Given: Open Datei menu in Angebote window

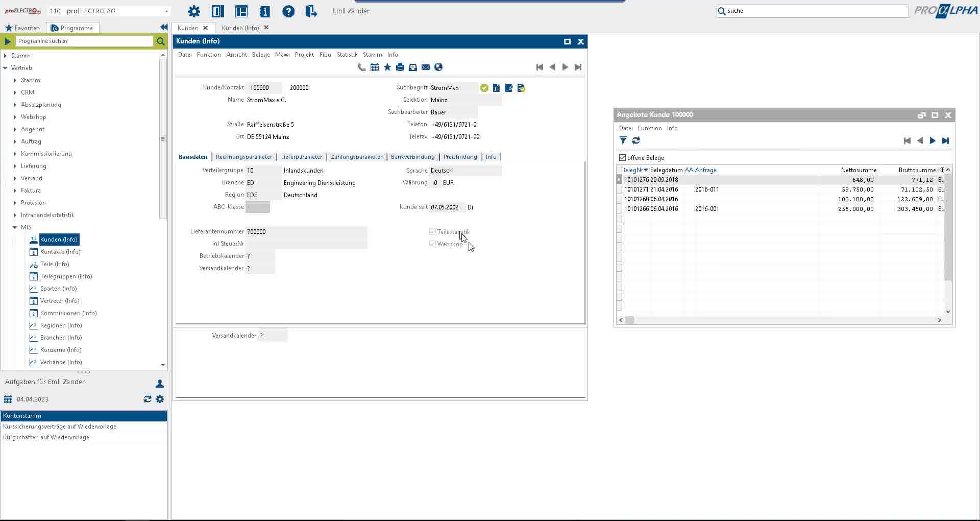Looking at the screenshot, I should pos(626,128).
